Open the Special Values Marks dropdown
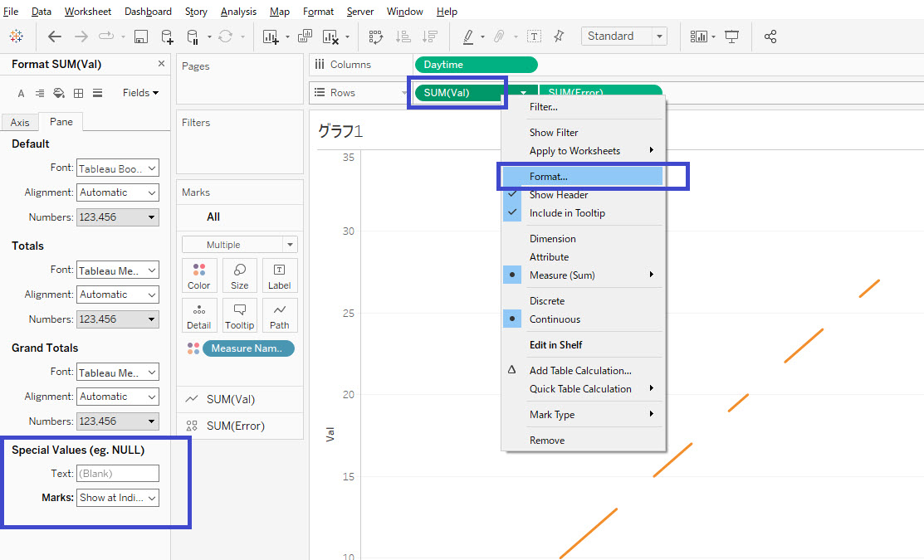Image resolution: width=924 pixels, height=560 pixels. click(118, 498)
